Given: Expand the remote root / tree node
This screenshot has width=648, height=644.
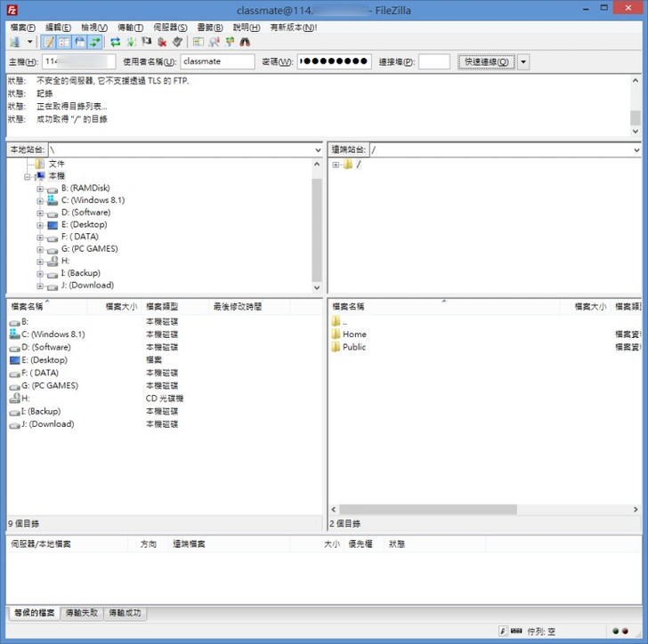Looking at the screenshot, I should tap(336, 165).
